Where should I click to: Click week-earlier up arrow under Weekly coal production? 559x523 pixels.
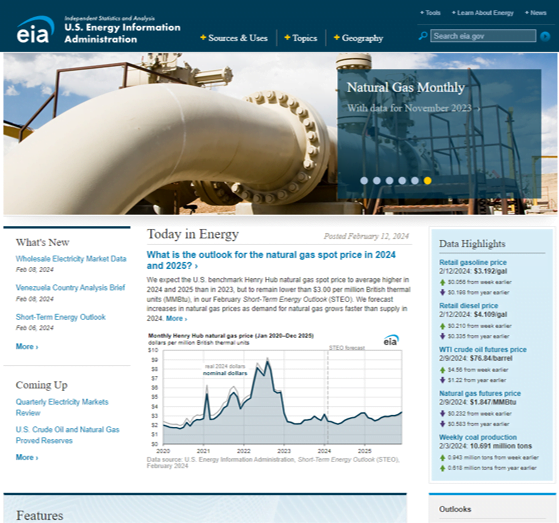tap(442, 458)
